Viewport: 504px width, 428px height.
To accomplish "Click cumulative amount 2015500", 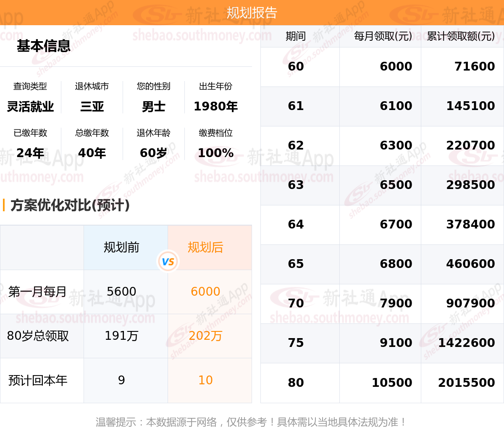I will point(467,383).
